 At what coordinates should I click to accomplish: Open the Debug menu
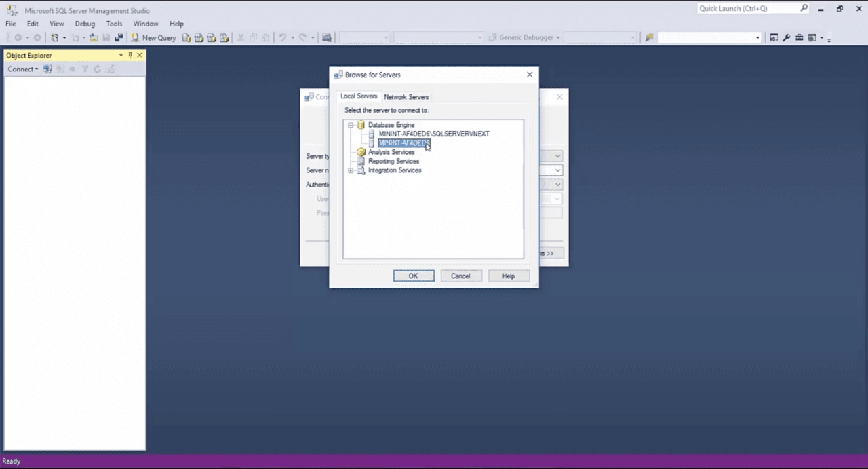(85, 24)
